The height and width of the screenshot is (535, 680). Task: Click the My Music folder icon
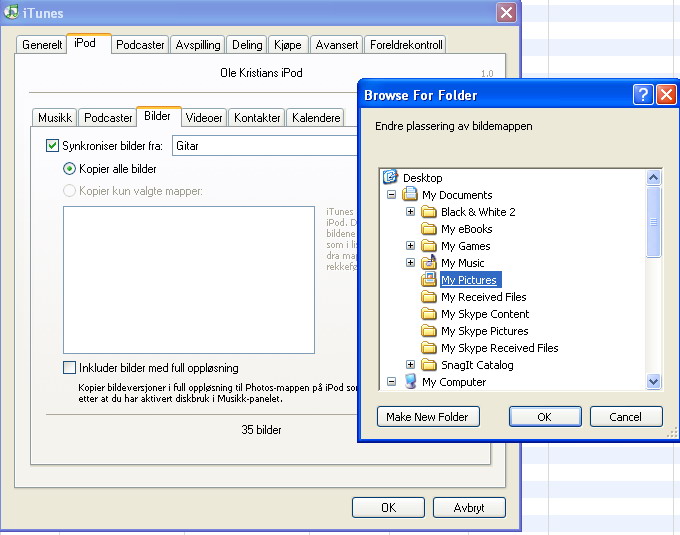(x=429, y=262)
